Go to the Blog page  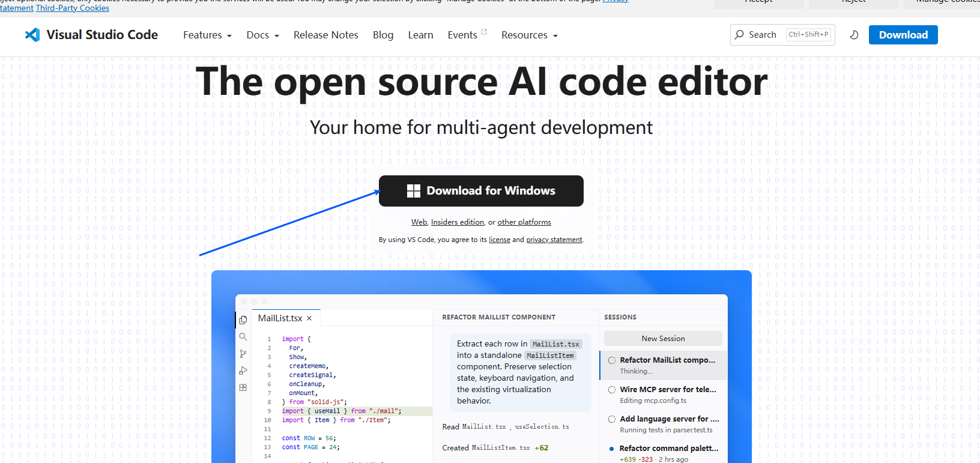[383, 35]
